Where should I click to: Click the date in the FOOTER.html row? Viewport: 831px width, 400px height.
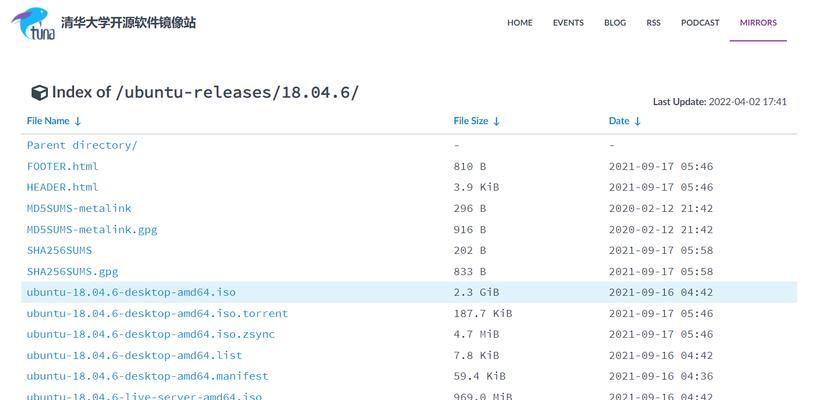[x=661, y=166]
